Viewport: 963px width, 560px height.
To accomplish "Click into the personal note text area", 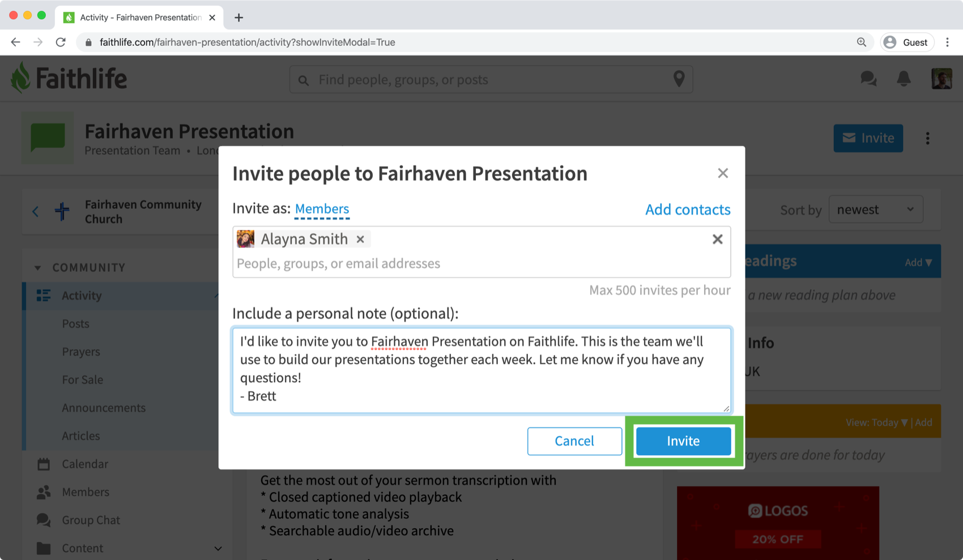I will click(x=482, y=370).
